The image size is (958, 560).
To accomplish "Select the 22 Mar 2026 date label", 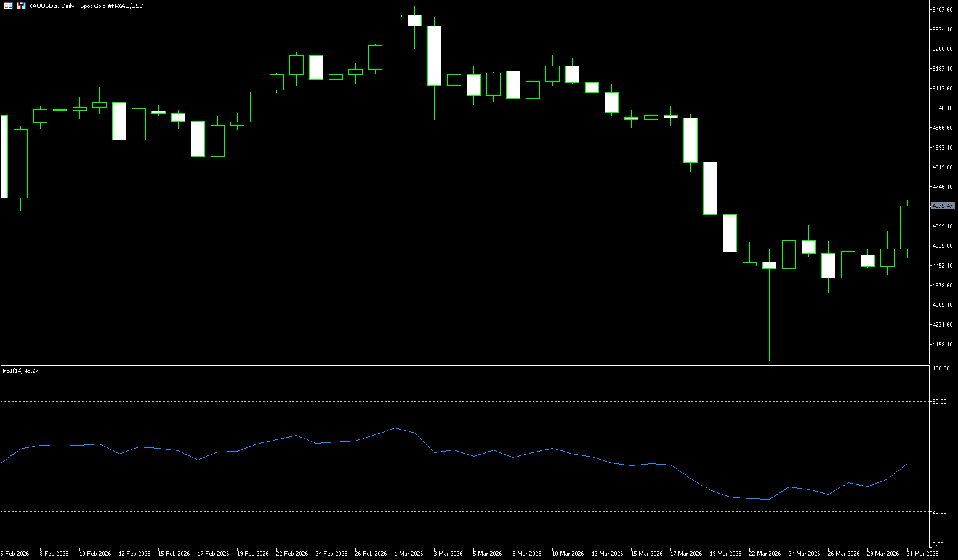I will [x=764, y=554].
